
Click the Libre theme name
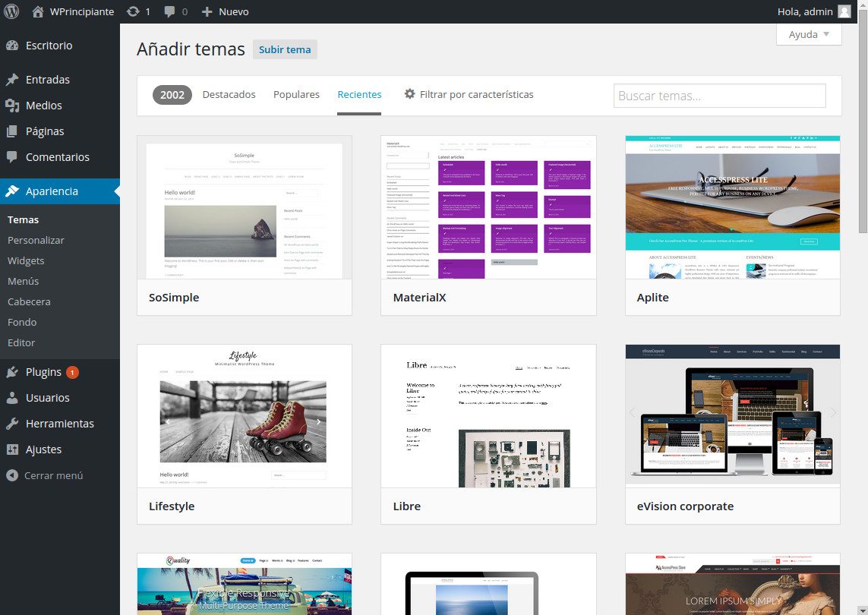click(x=407, y=506)
